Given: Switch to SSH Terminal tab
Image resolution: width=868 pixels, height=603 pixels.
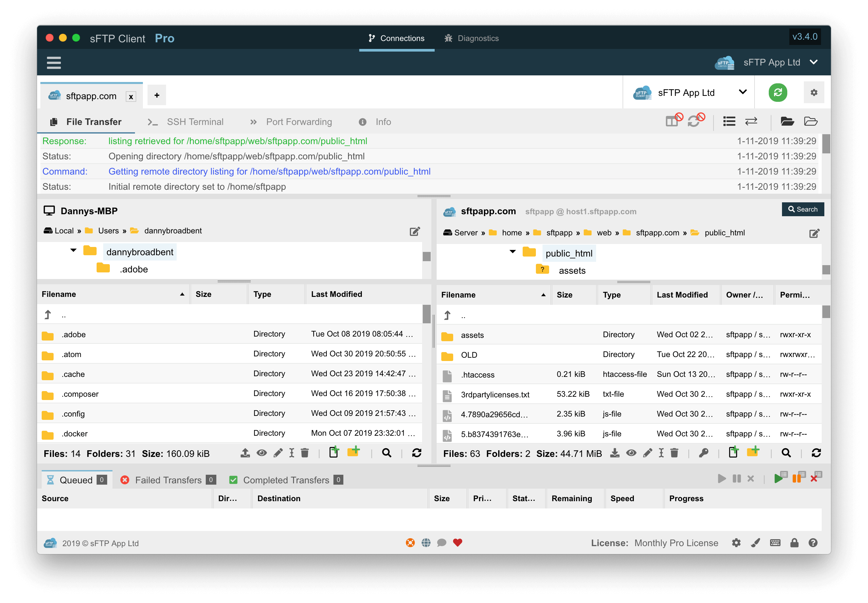Looking at the screenshot, I should pos(187,121).
